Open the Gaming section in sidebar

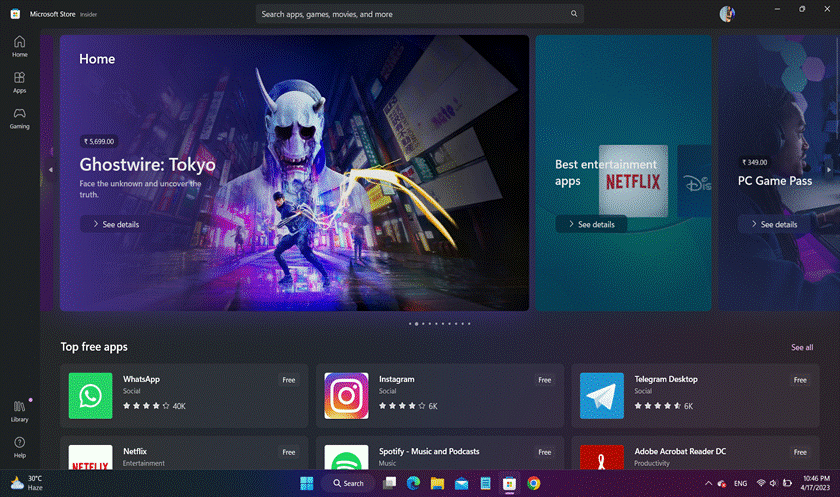point(19,118)
